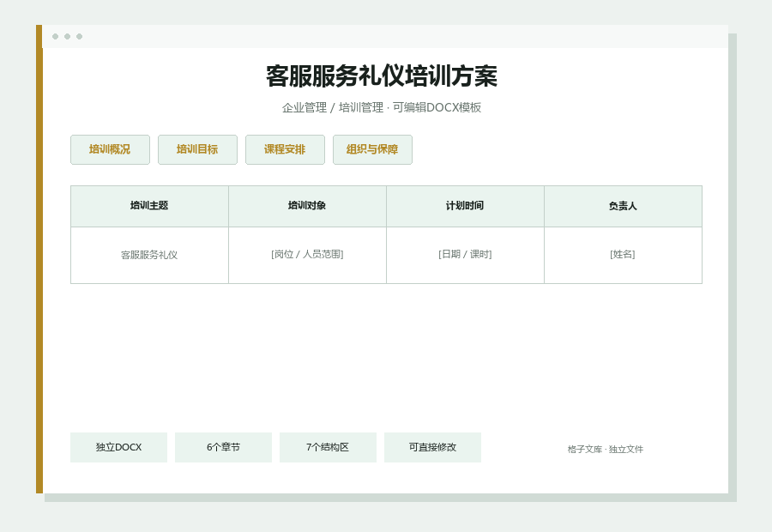Click the middle window control dot
Screen dimensions: 772x532
pyautogui.click(x=68, y=36)
